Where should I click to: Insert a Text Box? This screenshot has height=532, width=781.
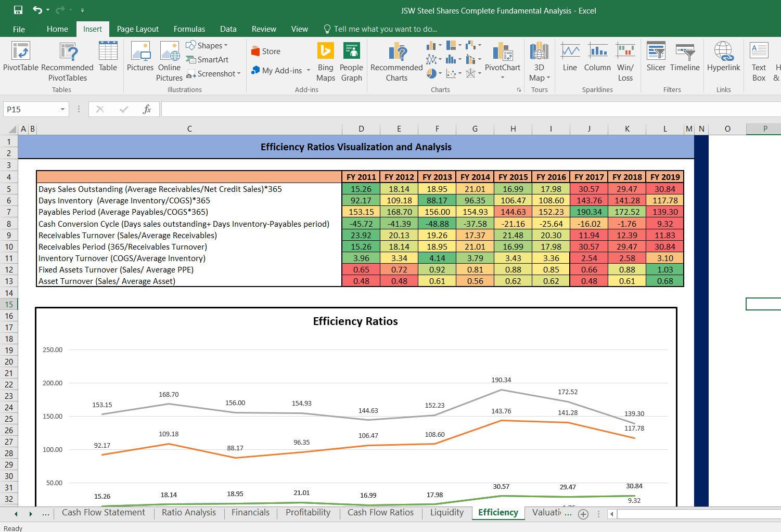coord(759,62)
